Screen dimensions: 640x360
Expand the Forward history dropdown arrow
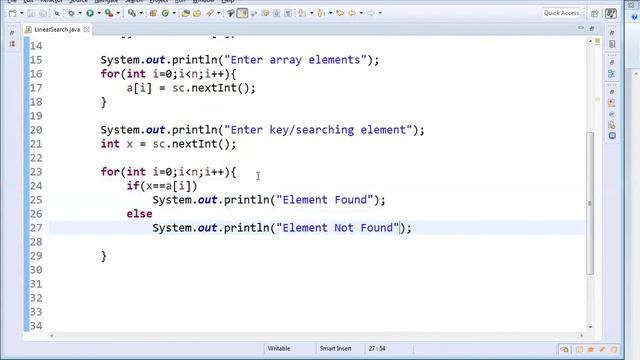[x=380, y=13]
